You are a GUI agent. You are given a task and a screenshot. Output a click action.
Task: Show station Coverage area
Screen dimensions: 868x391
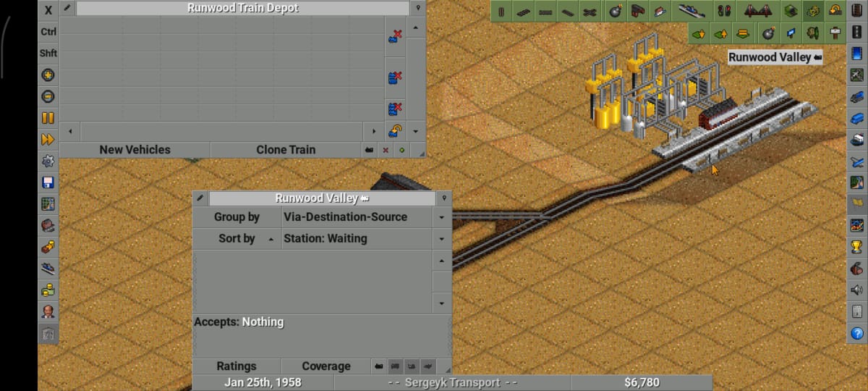[x=326, y=366]
